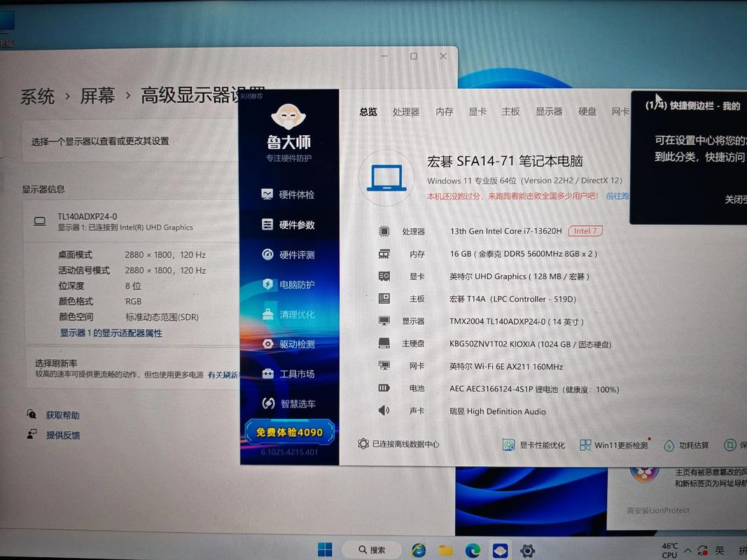Open 功耗估算 power estimate tool

pyautogui.click(x=686, y=445)
